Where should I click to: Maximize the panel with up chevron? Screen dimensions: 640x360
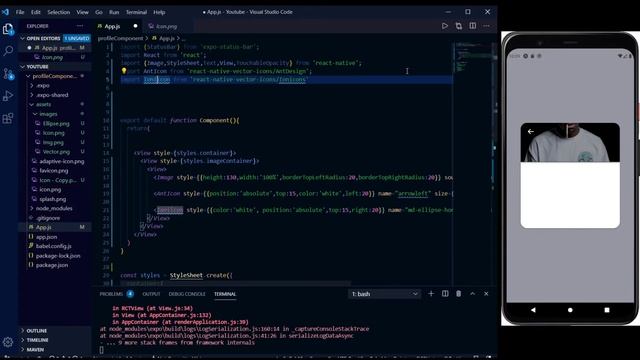(473, 294)
